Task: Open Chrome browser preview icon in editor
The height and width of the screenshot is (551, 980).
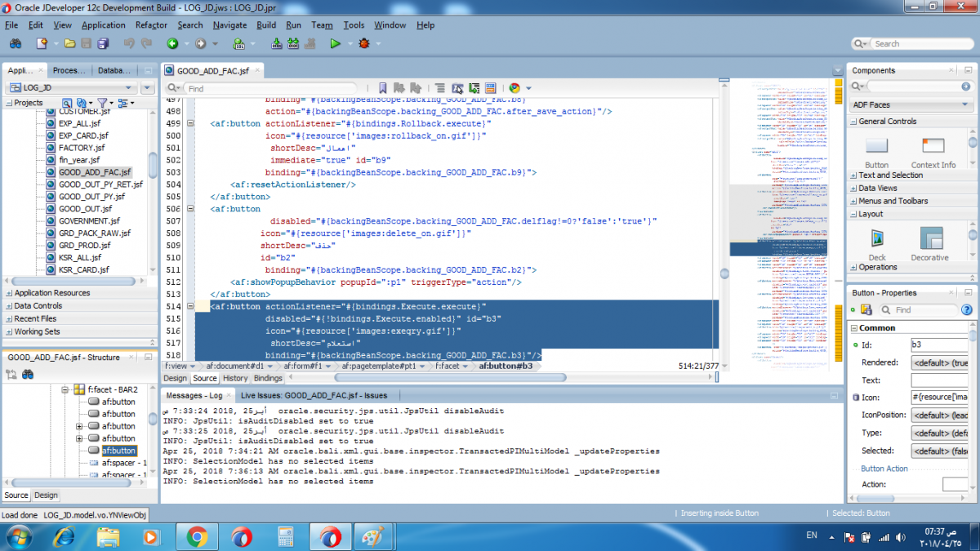Action: click(x=514, y=88)
